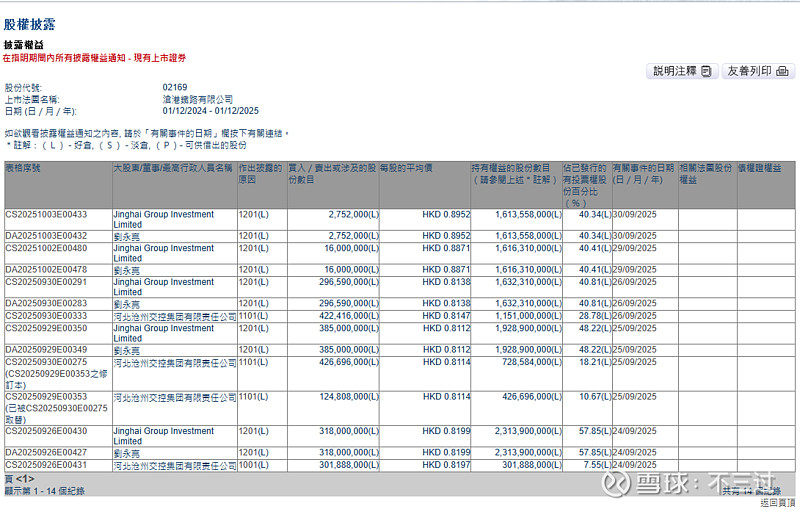Open form serial CS20250930E00291

click(x=46, y=282)
